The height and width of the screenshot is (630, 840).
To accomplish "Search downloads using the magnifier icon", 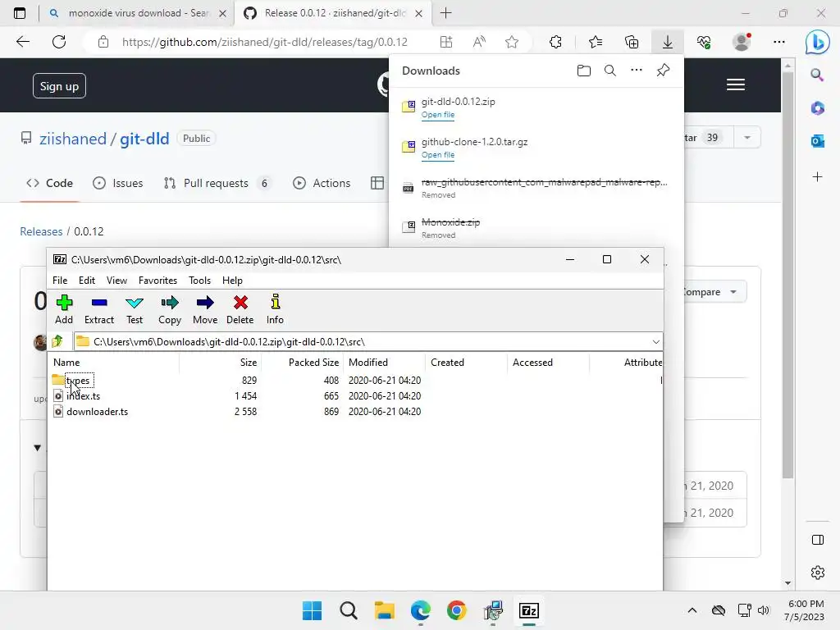I will pyautogui.click(x=609, y=71).
